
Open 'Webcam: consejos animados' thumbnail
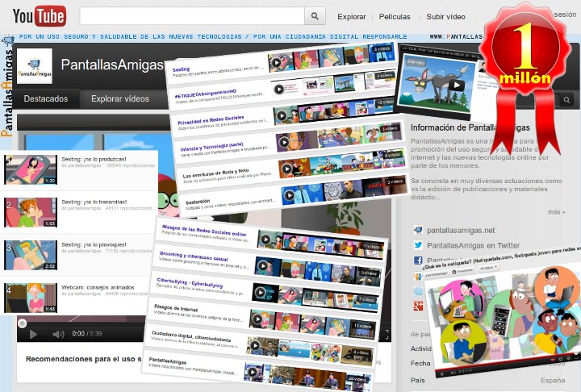(31, 298)
